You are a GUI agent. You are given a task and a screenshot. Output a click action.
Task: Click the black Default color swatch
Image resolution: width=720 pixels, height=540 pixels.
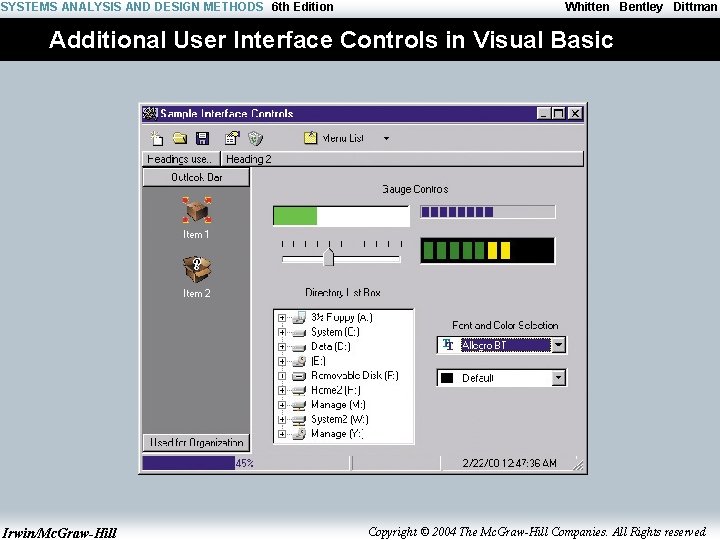(x=447, y=378)
